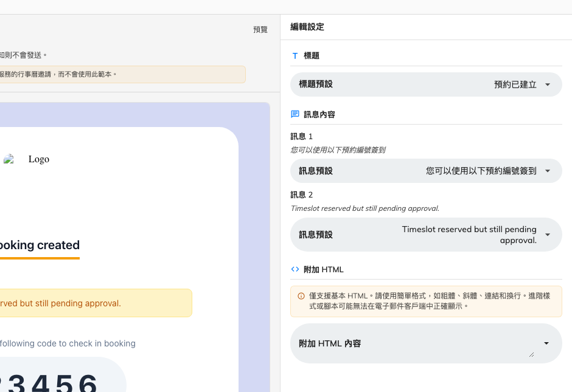This screenshot has width=572, height=392.
Task: Click the 附加 HTML section heading
Action: tap(324, 270)
